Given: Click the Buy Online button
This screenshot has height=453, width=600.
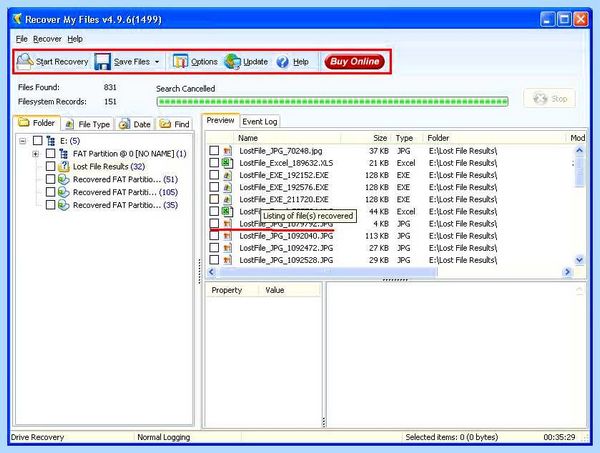Looking at the screenshot, I should 354,62.
